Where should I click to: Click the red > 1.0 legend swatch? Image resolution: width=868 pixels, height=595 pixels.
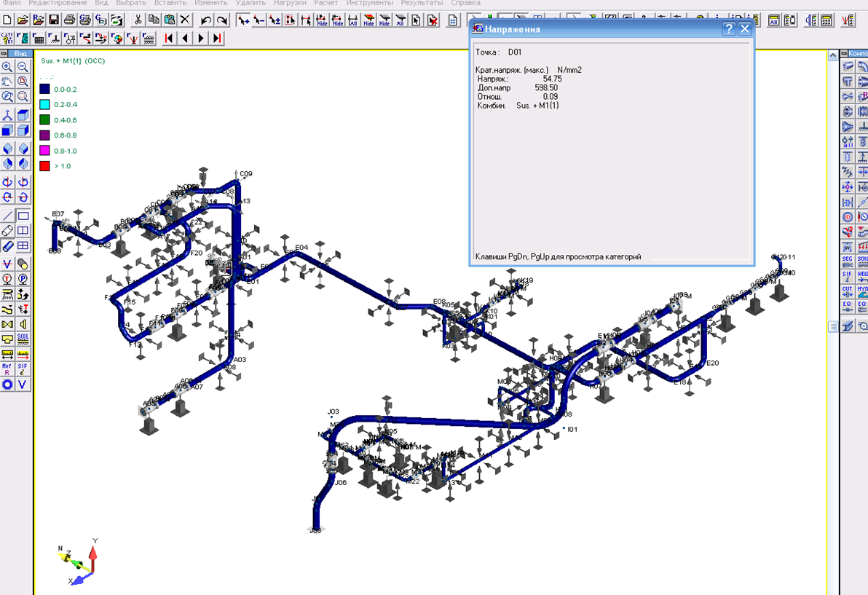tap(45, 165)
